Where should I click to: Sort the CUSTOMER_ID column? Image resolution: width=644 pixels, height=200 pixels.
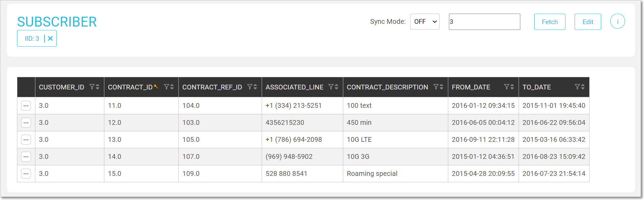click(98, 87)
